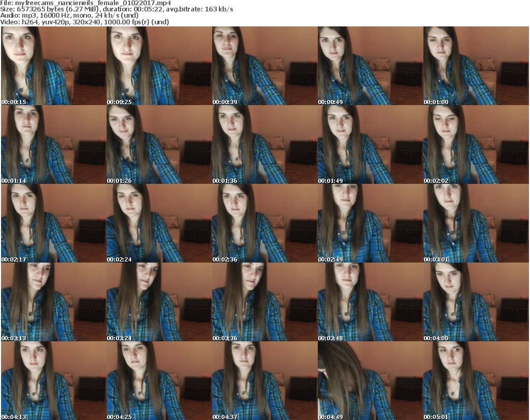
Task: Select the thumbnail stamped 00:00:15
Action: click(53, 66)
